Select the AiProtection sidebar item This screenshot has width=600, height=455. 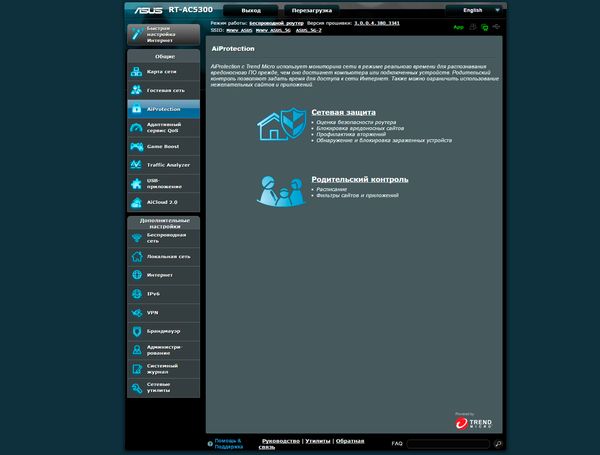pyautogui.click(x=163, y=109)
